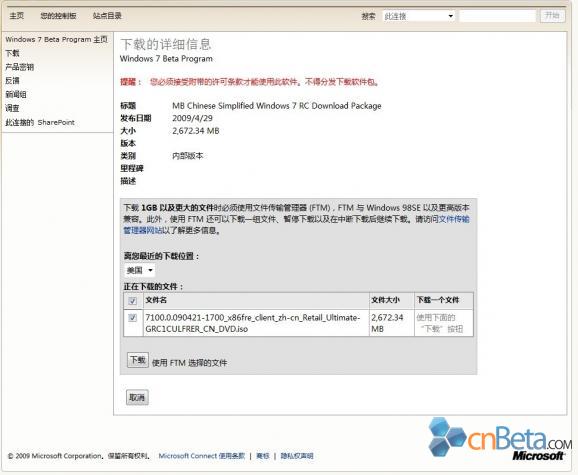Focus the search text field
578x475 pixels.
[x=497, y=16]
